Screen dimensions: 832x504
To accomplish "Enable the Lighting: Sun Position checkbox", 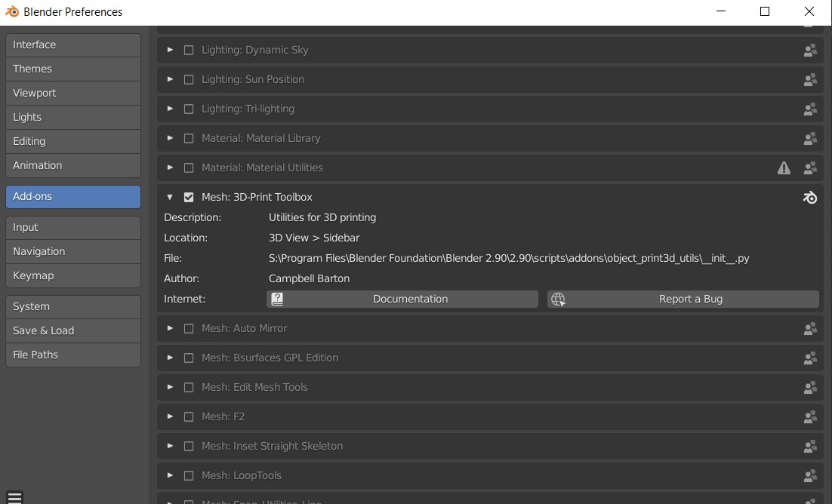I will [189, 80].
